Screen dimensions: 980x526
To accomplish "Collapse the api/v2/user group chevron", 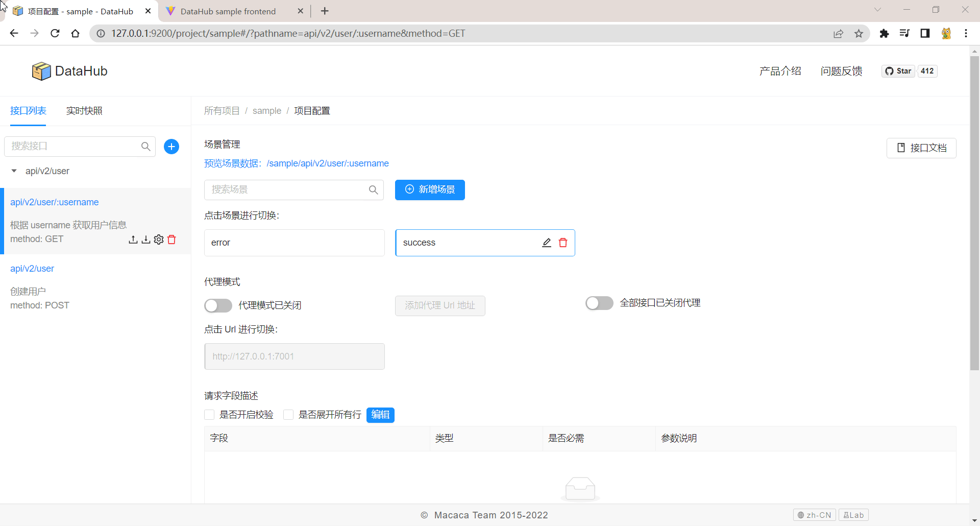I will click(x=13, y=171).
